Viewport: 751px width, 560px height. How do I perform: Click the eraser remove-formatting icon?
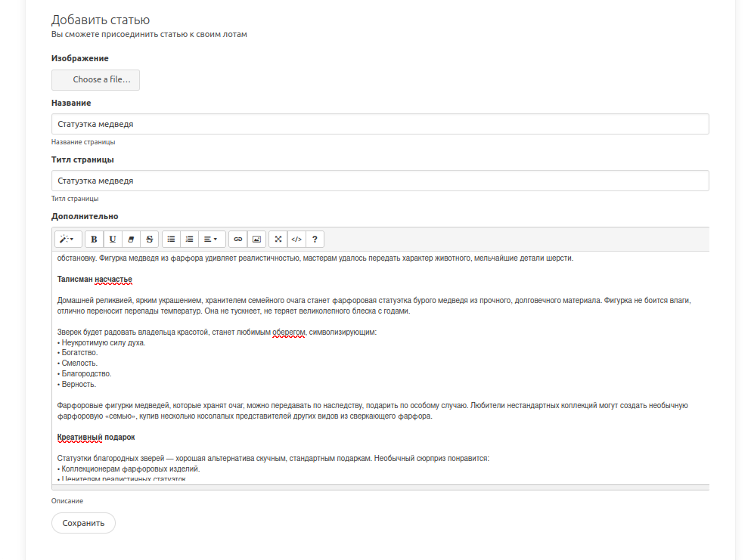pyautogui.click(x=131, y=239)
